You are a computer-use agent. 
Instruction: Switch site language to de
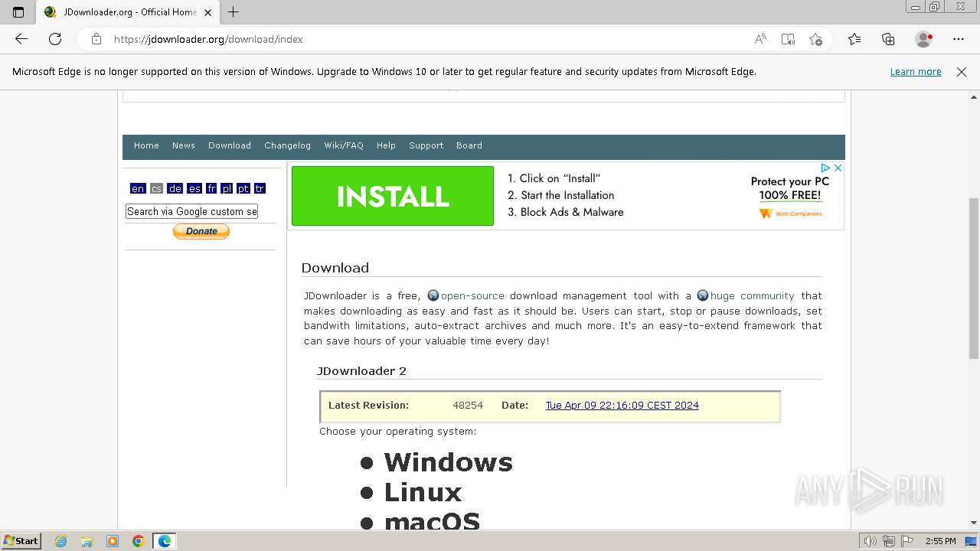click(175, 188)
